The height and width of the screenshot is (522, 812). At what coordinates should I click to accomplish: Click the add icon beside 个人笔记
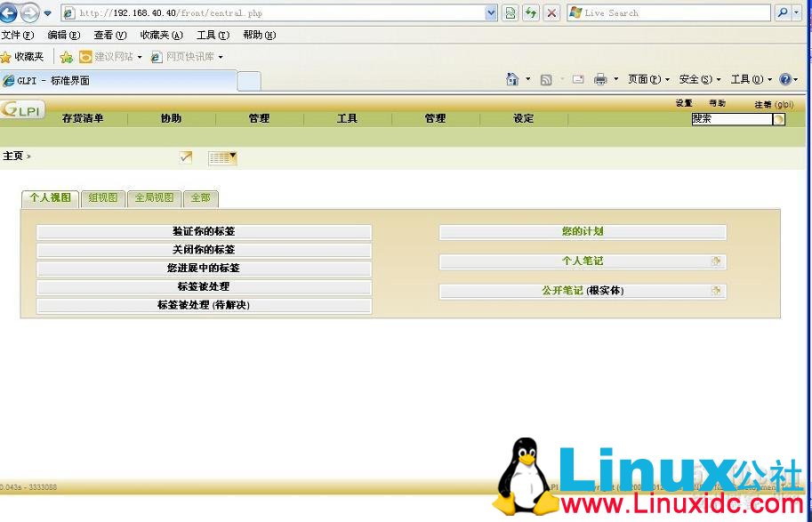(x=715, y=261)
